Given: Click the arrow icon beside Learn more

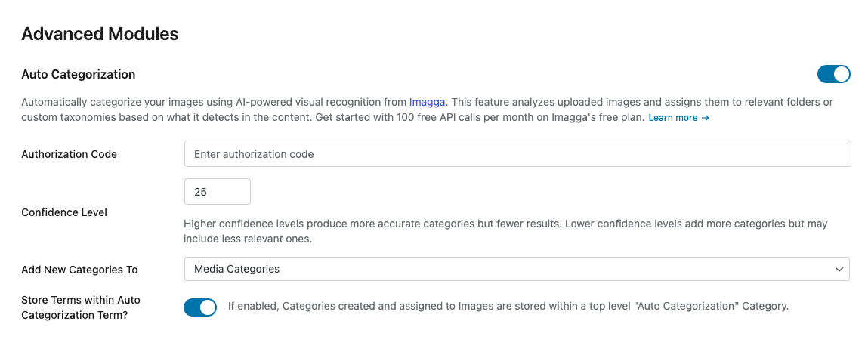Looking at the screenshot, I should coord(706,118).
